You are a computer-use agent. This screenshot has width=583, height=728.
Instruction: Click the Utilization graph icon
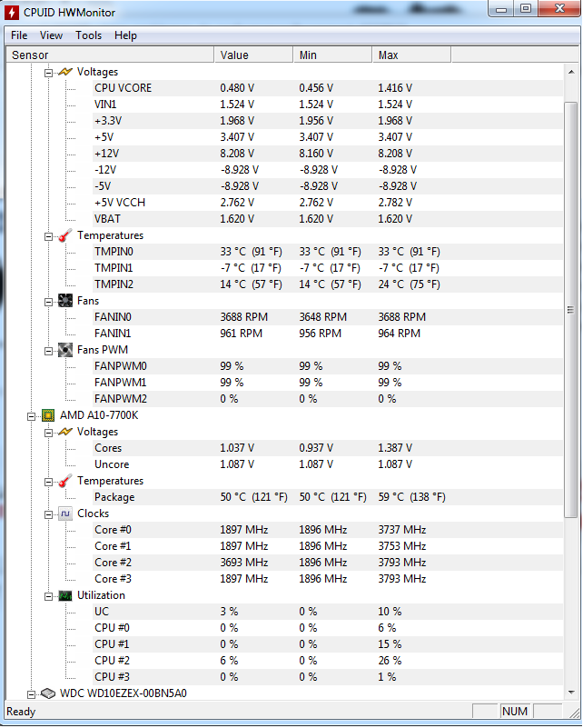click(x=65, y=595)
